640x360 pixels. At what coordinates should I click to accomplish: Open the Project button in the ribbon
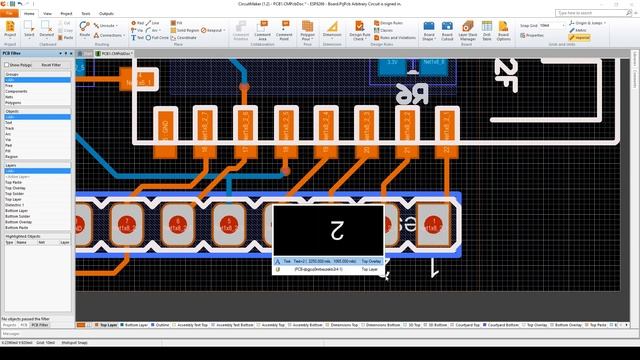[x=10, y=30]
